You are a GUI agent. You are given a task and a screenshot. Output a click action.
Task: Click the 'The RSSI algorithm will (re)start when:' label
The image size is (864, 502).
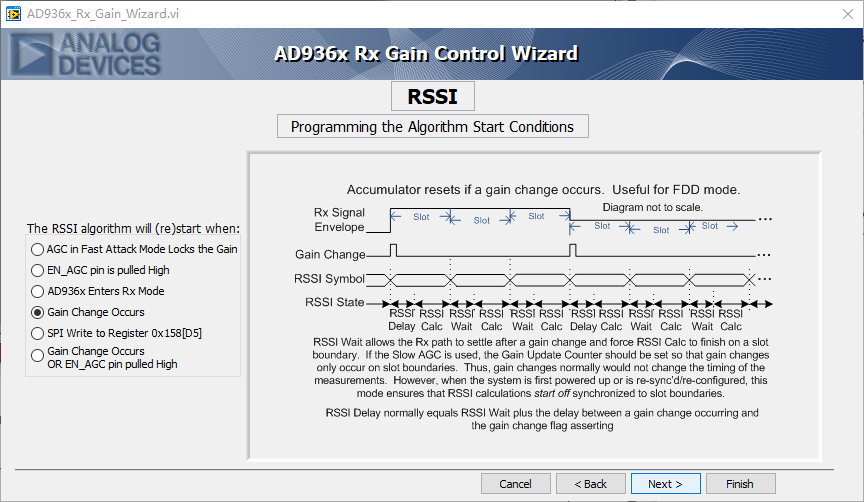coord(133,228)
